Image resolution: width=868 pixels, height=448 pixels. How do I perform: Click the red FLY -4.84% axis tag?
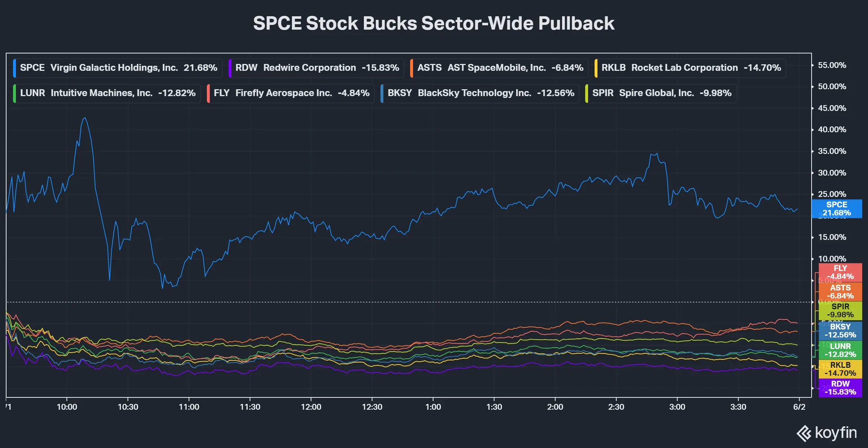point(840,272)
